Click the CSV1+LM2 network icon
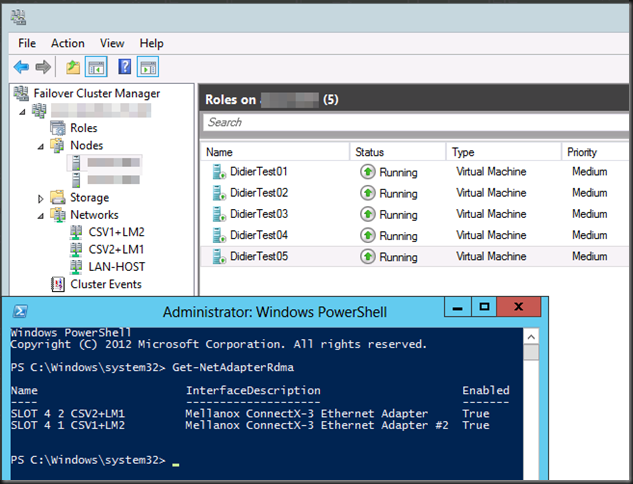 (75, 232)
